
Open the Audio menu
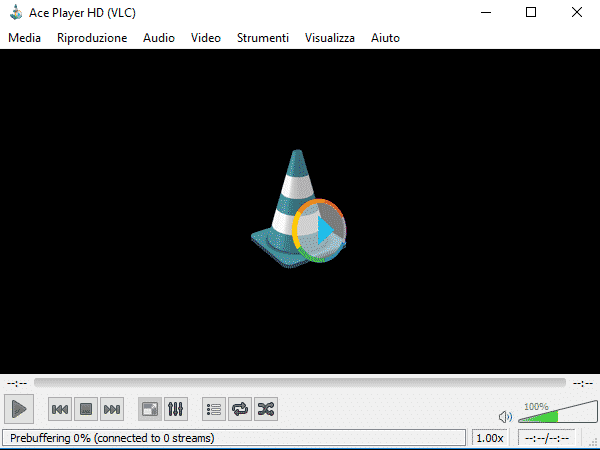pos(159,38)
